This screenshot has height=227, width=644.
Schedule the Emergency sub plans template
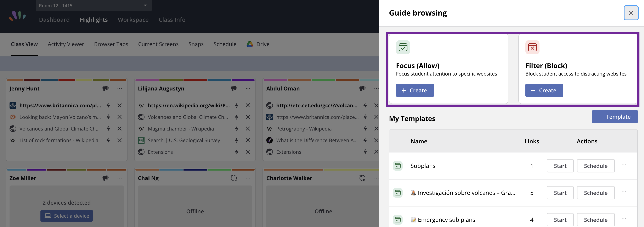[595, 220]
